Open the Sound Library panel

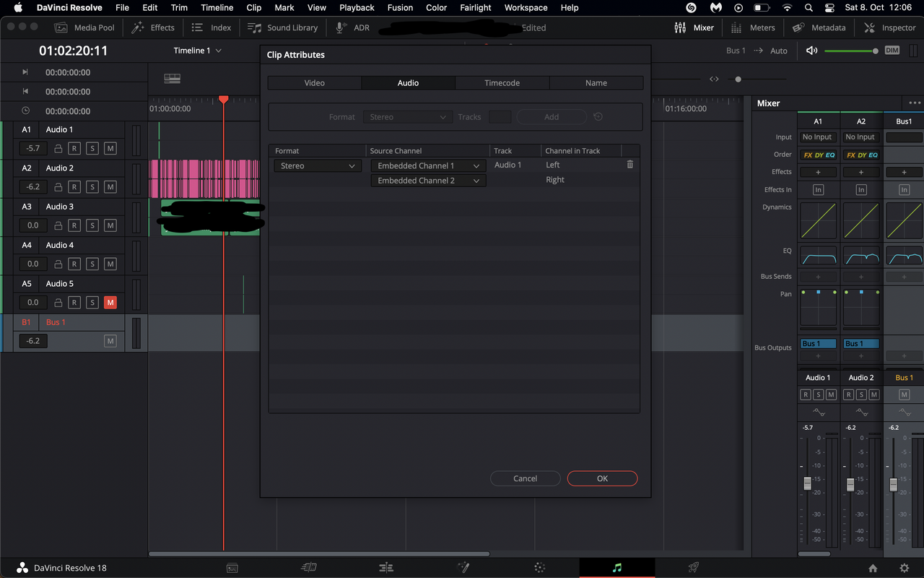click(283, 27)
